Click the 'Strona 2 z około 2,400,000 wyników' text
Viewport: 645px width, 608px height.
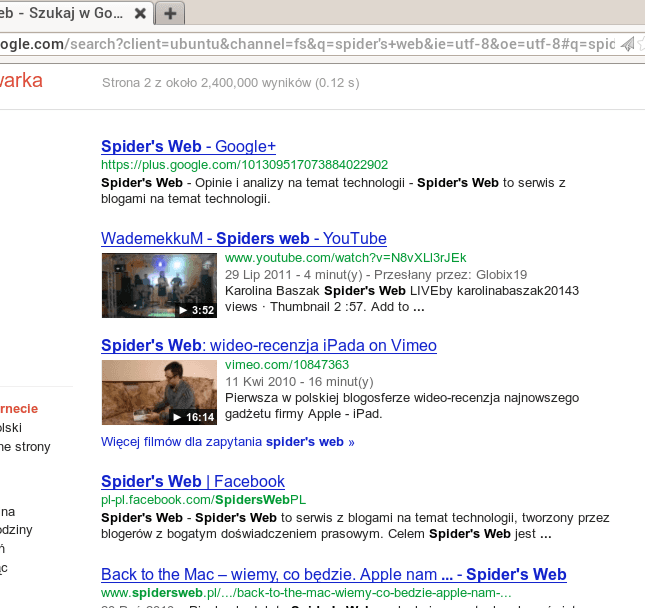tap(230, 83)
